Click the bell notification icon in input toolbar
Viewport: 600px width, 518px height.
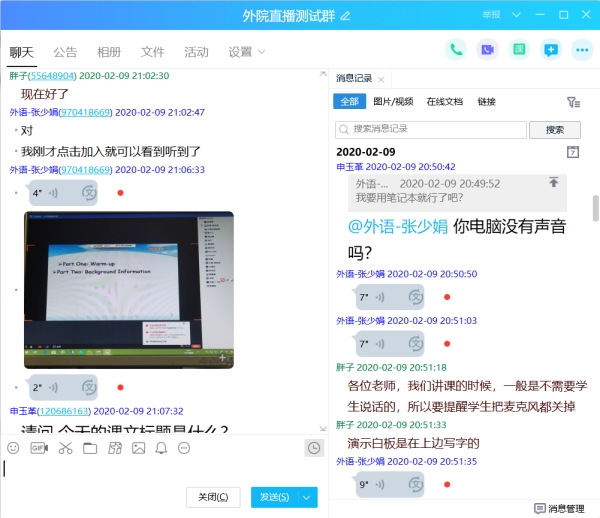(x=161, y=447)
